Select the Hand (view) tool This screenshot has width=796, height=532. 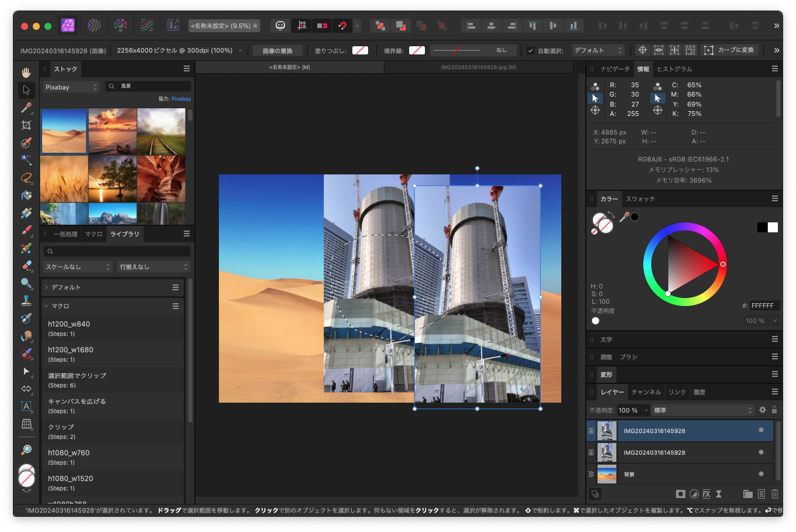click(26, 73)
